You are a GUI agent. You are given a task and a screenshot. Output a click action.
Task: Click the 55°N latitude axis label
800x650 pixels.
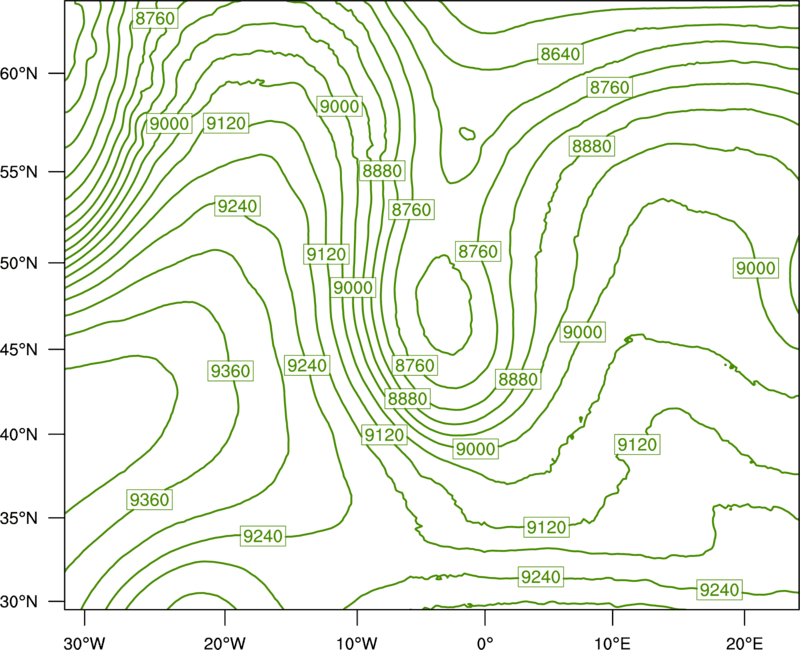(19, 172)
